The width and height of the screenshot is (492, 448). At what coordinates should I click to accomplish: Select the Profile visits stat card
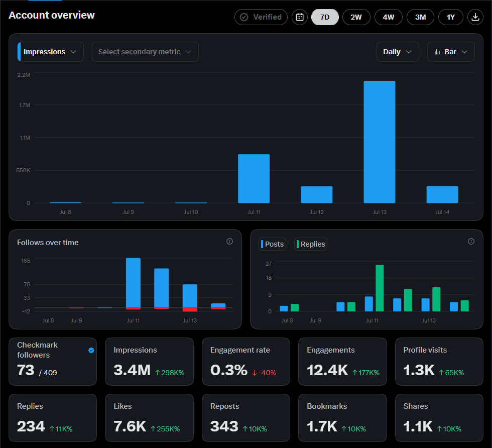[439, 361]
